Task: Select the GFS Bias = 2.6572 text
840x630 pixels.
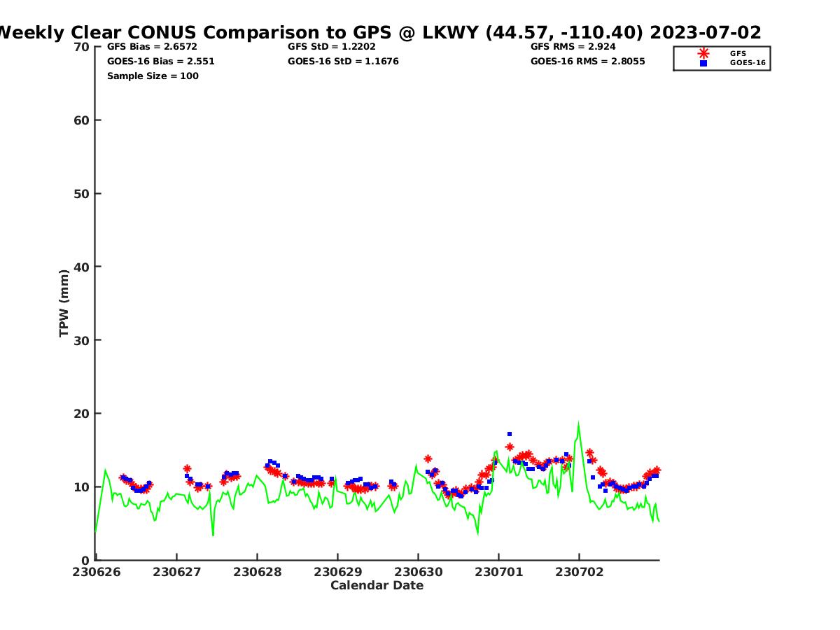Action: point(152,47)
